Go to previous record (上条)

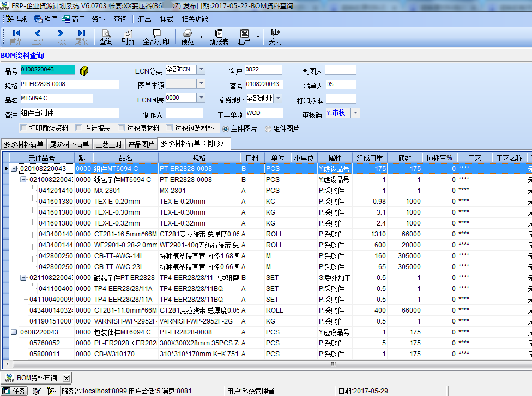[38, 37]
